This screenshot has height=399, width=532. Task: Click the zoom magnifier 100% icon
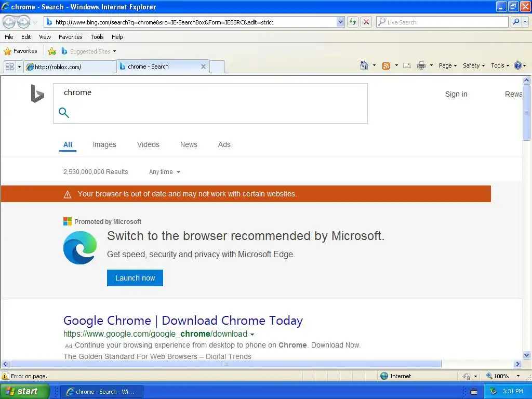click(x=489, y=376)
